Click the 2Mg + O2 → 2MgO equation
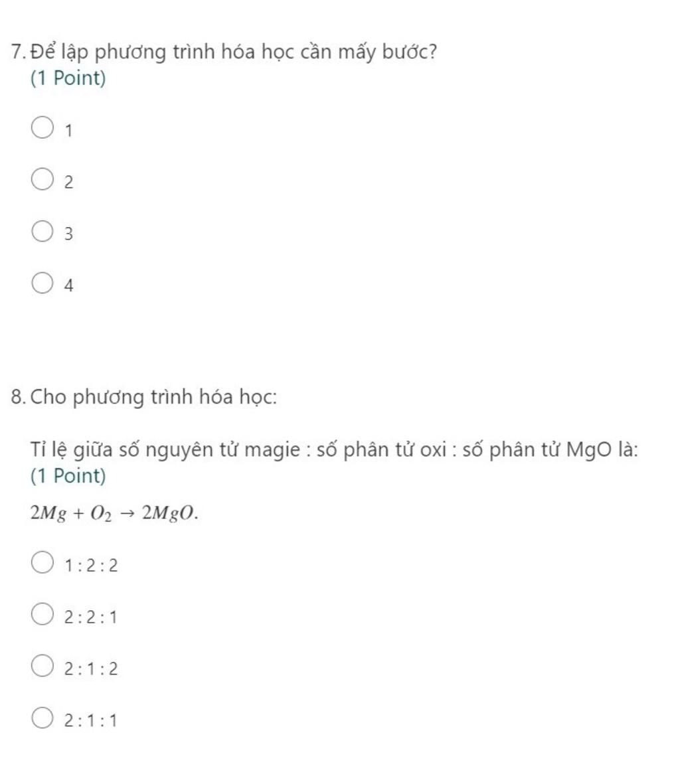The height and width of the screenshot is (784, 680). pyautogui.click(x=114, y=512)
